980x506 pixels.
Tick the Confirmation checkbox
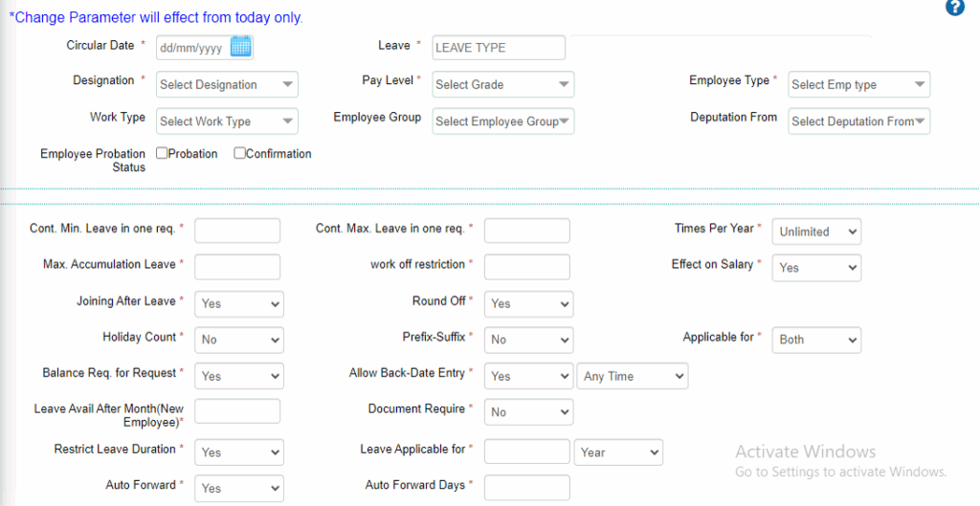[240, 153]
